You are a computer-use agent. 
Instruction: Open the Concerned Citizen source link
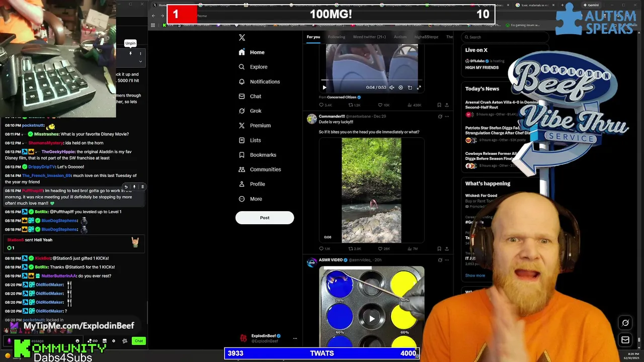342,97
